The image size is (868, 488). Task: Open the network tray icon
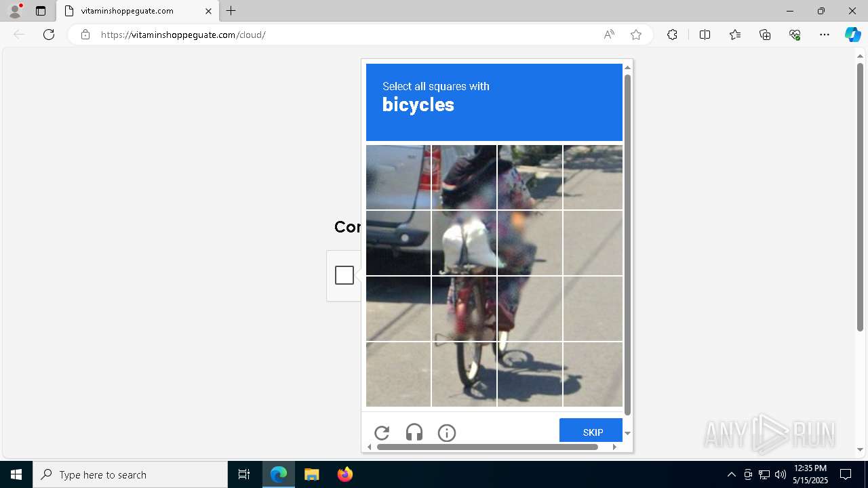click(764, 474)
